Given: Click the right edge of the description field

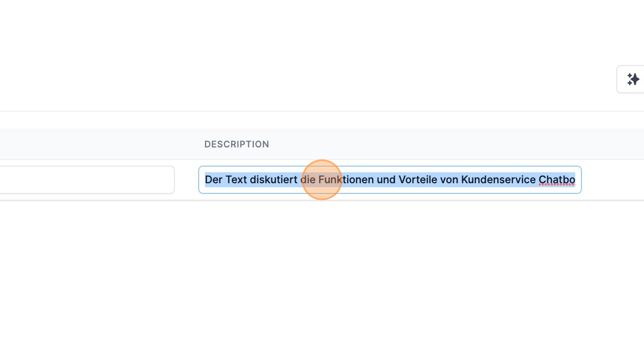Looking at the screenshot, I should click(x=578, y=180).
